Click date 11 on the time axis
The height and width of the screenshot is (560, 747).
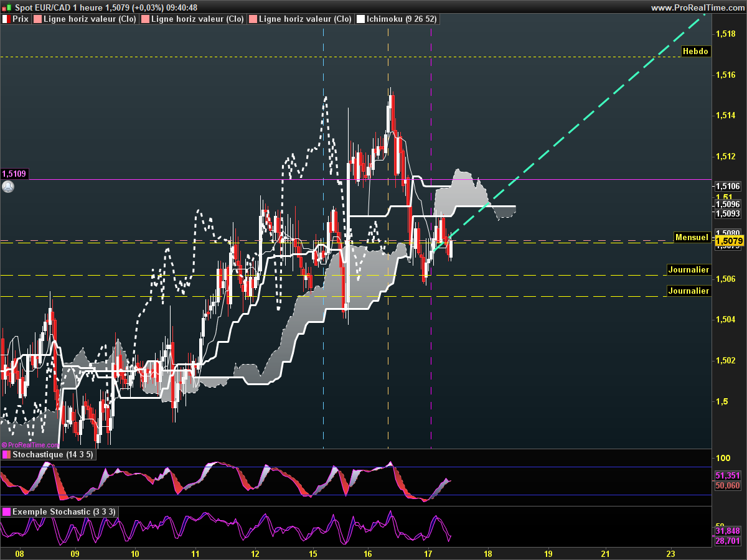[195, 554]
